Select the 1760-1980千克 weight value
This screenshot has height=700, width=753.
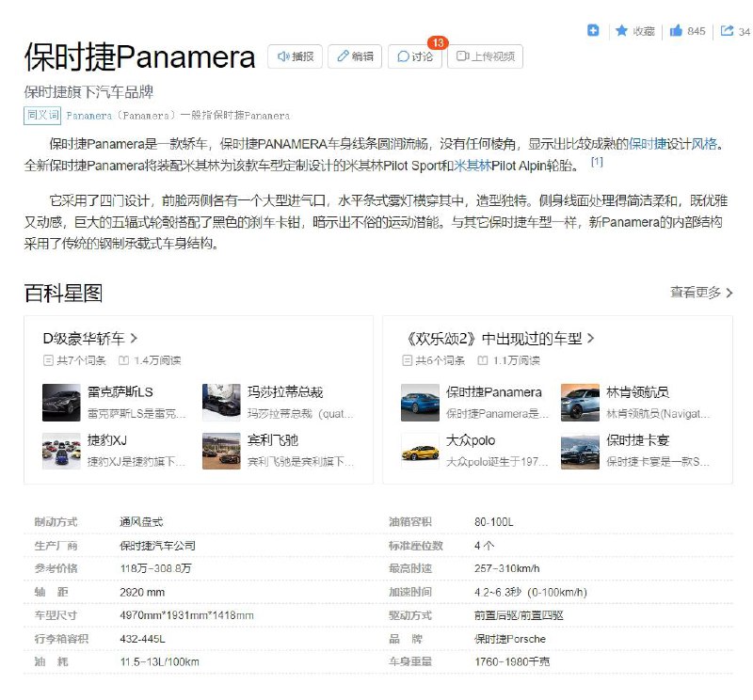512,662
